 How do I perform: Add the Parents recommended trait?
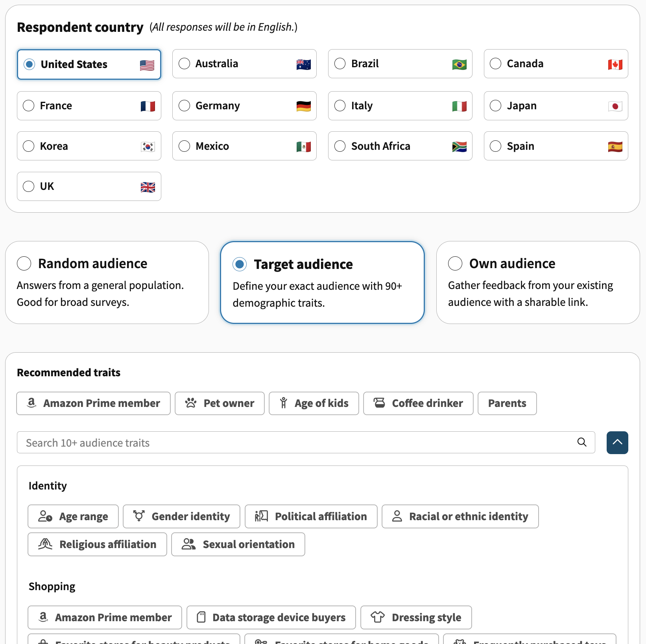pos(507,403)
